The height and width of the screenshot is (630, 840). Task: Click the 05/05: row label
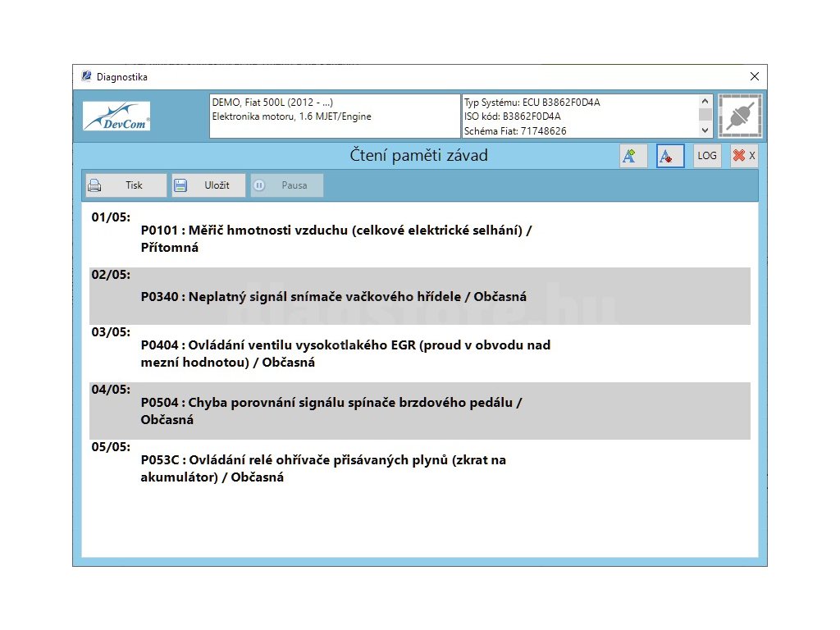tap(111, 447)
